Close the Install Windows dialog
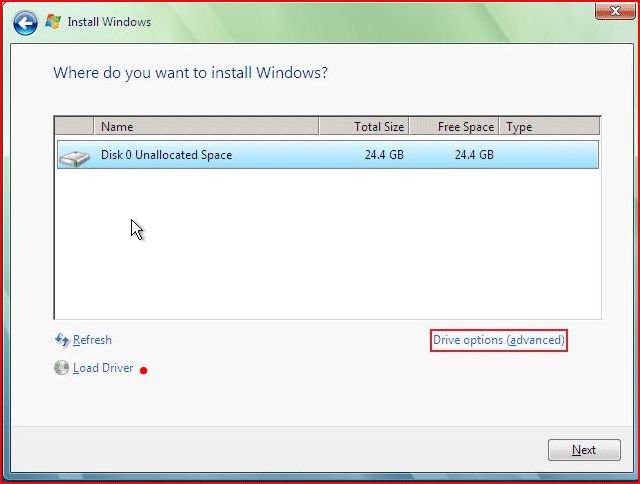Screen dimensions: 640x484 (615, 11)
